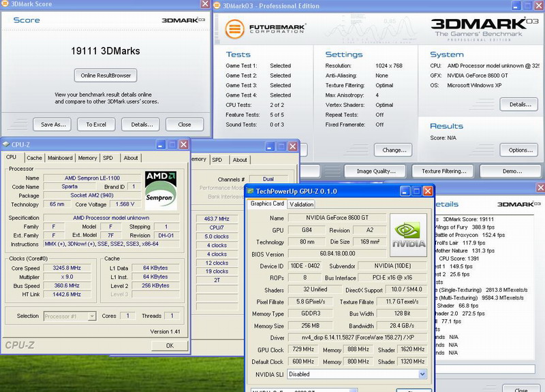This screenshot has height=392, width=545.
Task: Select the Graphics Card tab in GPU-Z
Action: click(x=267, y=203)
